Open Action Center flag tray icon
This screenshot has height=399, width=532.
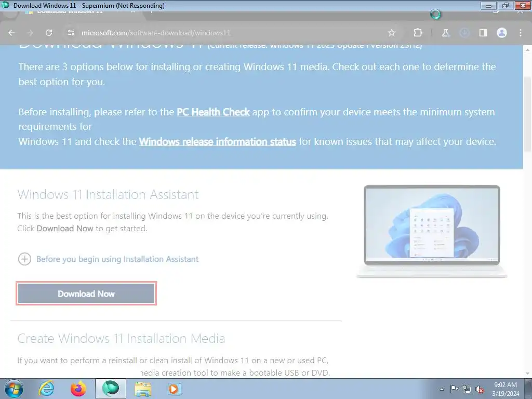click(454, 389)
